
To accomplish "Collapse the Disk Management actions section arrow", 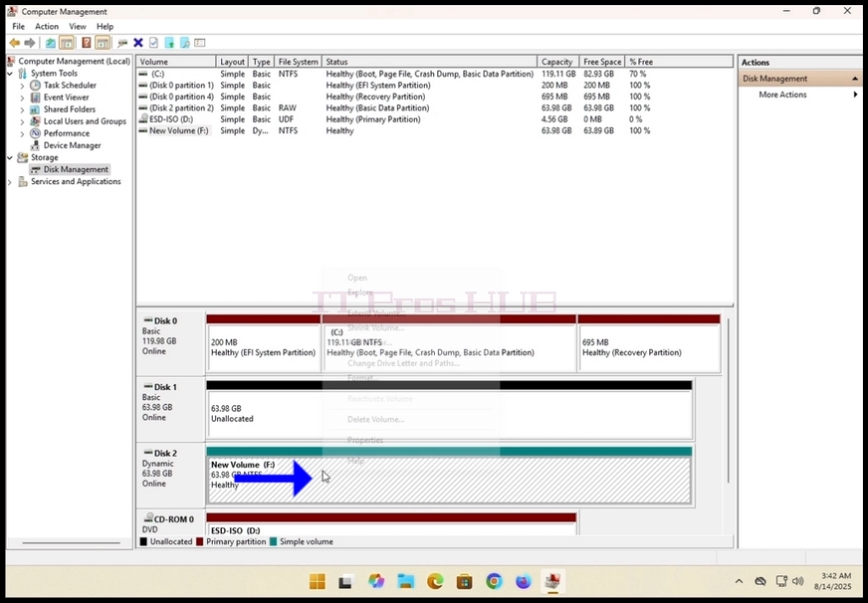I will (x=855, y=79).
